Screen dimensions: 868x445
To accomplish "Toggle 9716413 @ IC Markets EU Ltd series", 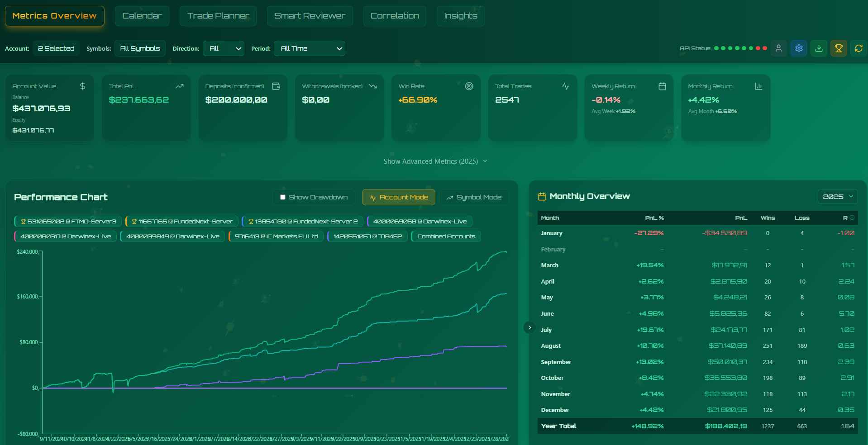I will 276,237.
